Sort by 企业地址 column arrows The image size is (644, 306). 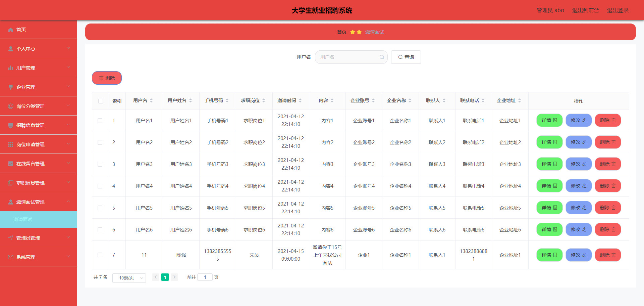coord(520,100)
